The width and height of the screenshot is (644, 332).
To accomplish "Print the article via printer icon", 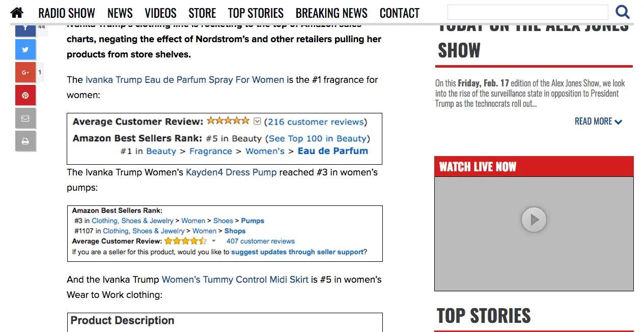I will [25, 141].
